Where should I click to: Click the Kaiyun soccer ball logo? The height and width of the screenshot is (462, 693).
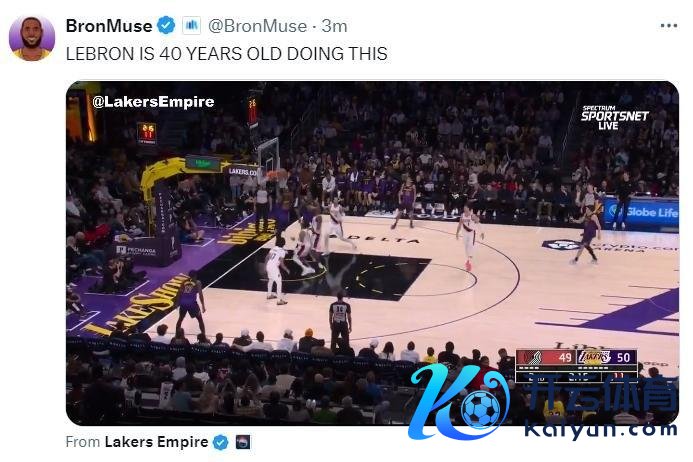coord(481,408)
